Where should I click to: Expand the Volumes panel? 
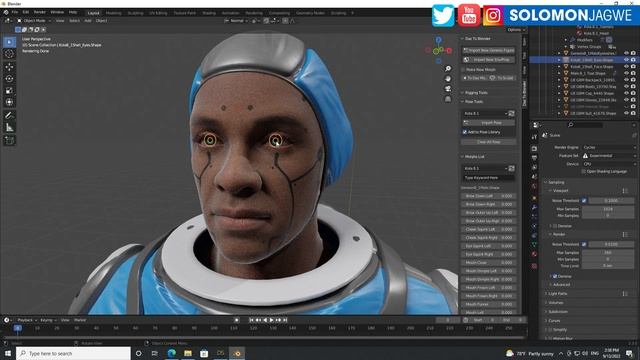(556, 302)
